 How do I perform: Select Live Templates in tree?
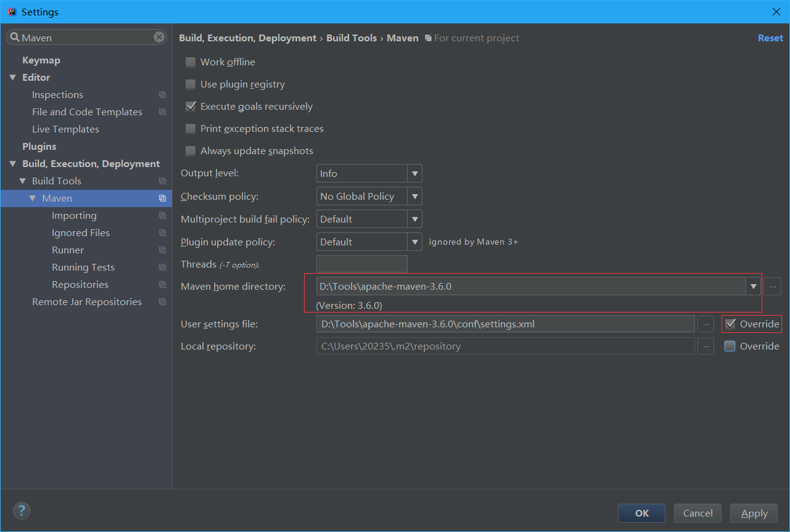[x=65, y=129]
